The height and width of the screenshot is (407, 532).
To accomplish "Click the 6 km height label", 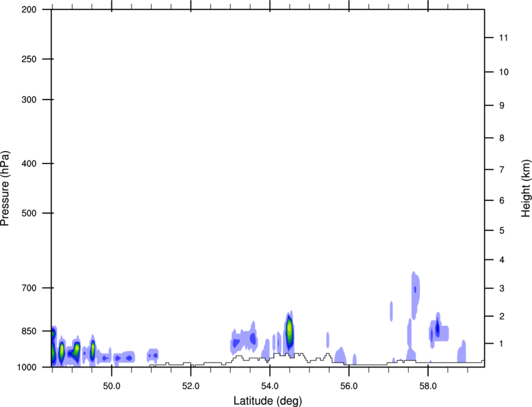I will [502, 200].
